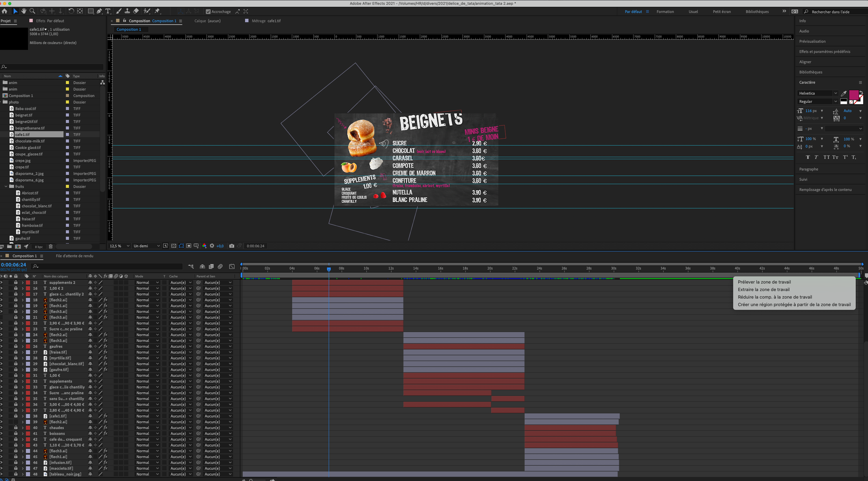Click the snapshot camera icon
This screenshot has height=481, width=868.
tap(232, 246)
